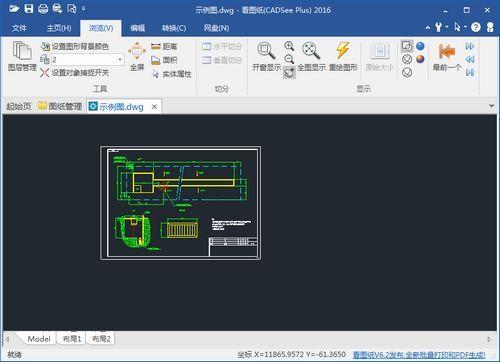Click the drawing thumbnail in the canvas
500x362 pixels.
coord(181,203)
